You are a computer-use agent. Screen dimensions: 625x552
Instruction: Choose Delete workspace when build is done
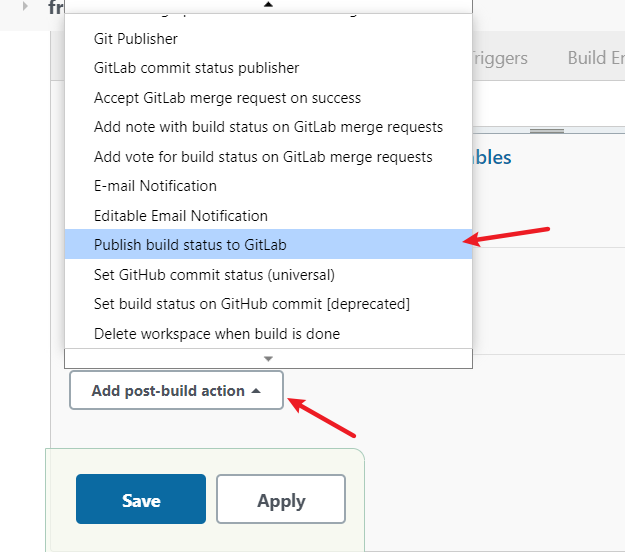[x=268, y=334]
